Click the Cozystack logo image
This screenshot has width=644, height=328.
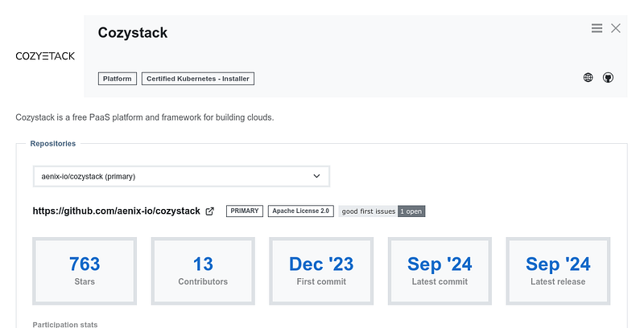(x=45, y=56)
